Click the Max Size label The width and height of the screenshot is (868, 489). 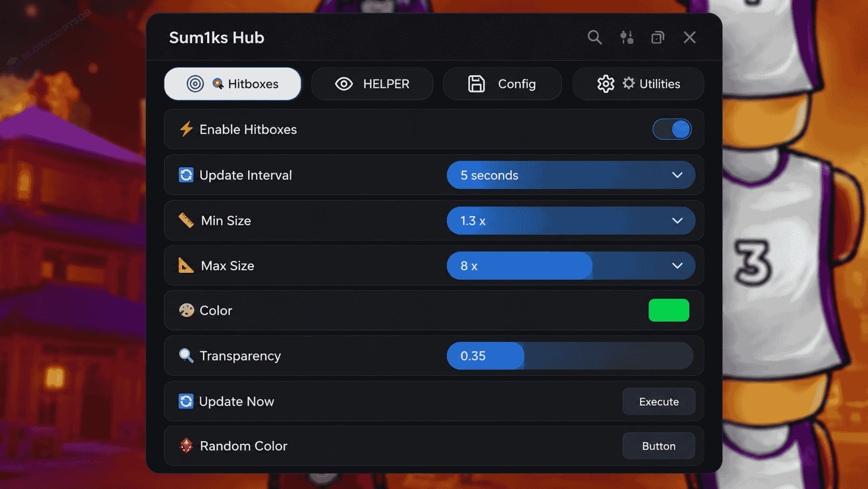(x=227, y=266)
